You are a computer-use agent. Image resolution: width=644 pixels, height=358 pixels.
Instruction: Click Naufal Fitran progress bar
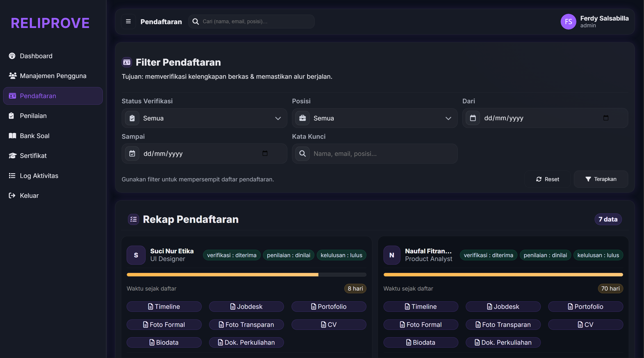(x=503, y=275)
